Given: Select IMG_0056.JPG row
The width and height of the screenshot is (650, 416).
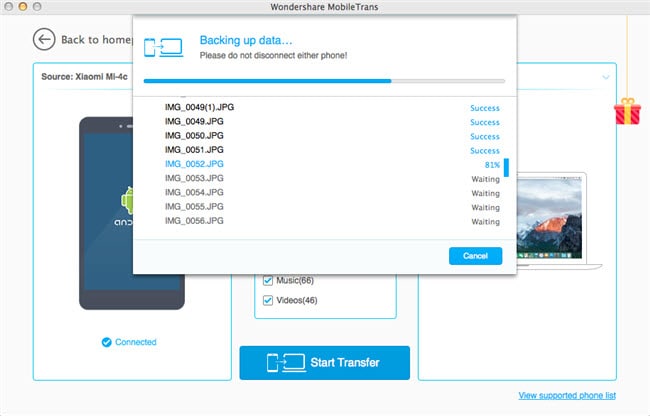Looking at the screenshot, I should point(332,221).
